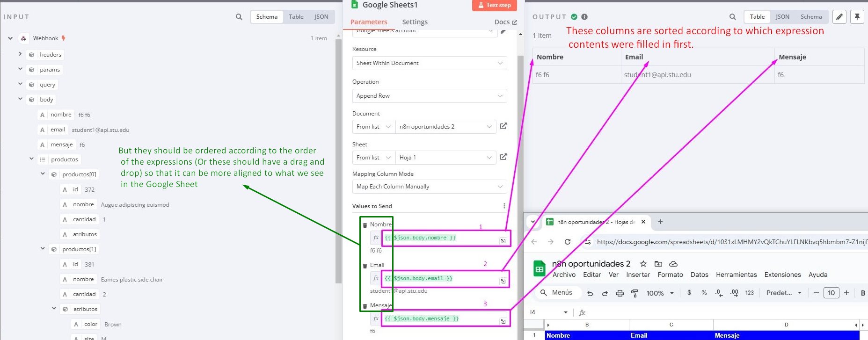Collapse the atributos item under productos[1]

tap(54, 309)
